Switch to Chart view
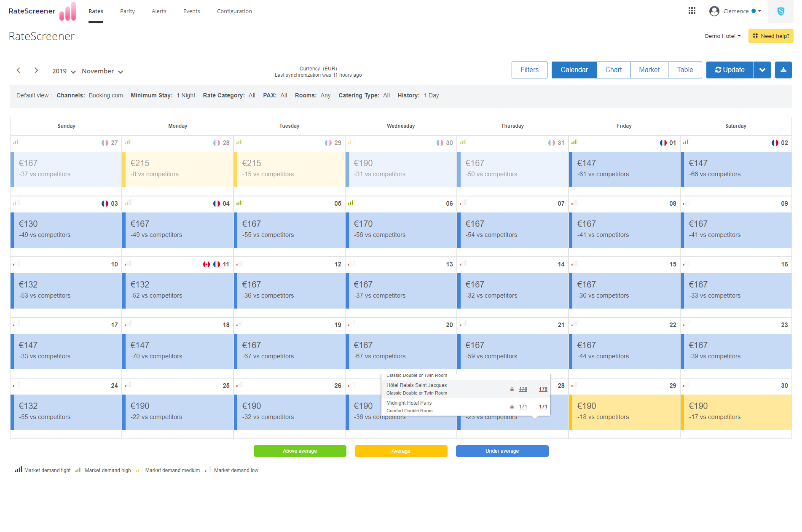 pos(614,70)
